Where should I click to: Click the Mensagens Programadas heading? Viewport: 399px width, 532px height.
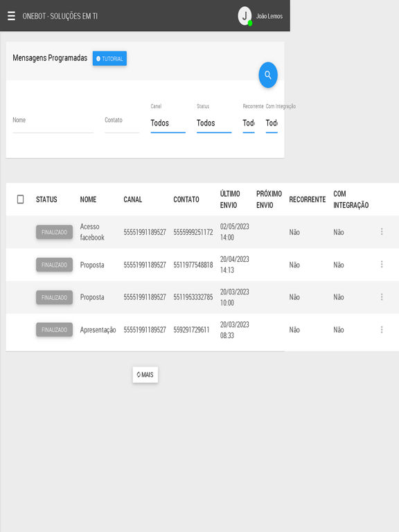pyautogui.click(x=50, y=58)
